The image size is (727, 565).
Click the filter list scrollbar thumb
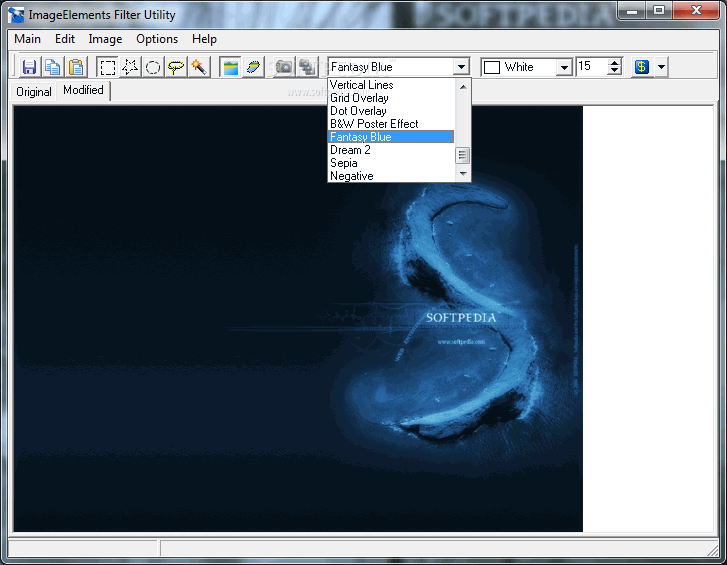[462, 155]
